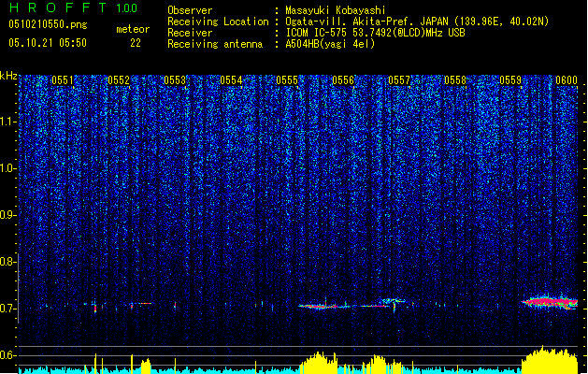Click the date stamp 05.10.21 05:50

click(x=48, y=43)
